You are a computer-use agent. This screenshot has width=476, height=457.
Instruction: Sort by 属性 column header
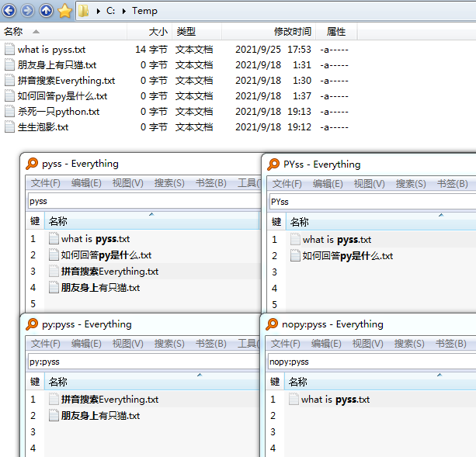point(336,32)
